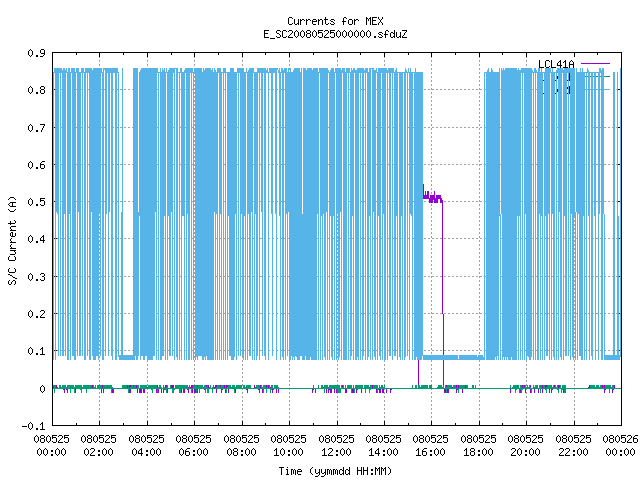Click the purple LCL41A legend line sample

596,64
